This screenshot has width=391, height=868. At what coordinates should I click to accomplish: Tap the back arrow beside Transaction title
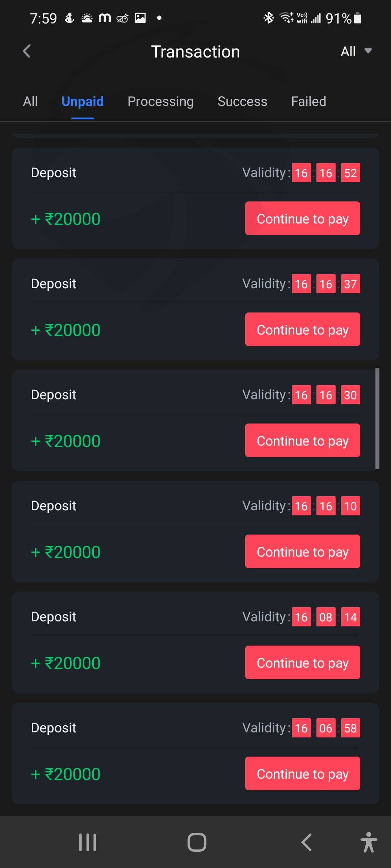[x=27, y=51]
